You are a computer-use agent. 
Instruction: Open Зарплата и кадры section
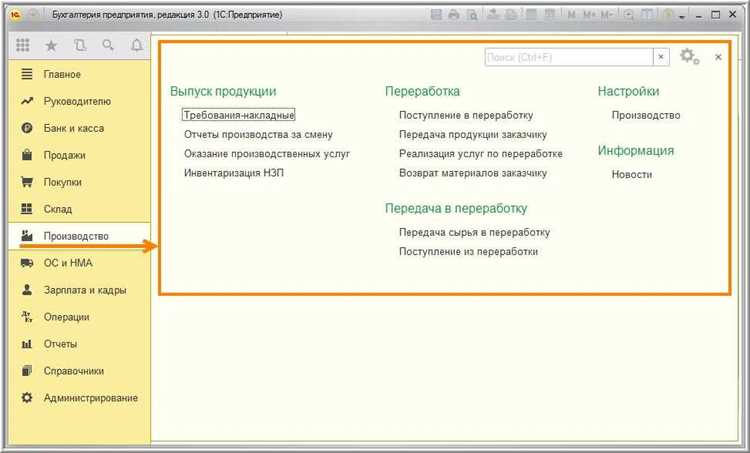point(79,290)
